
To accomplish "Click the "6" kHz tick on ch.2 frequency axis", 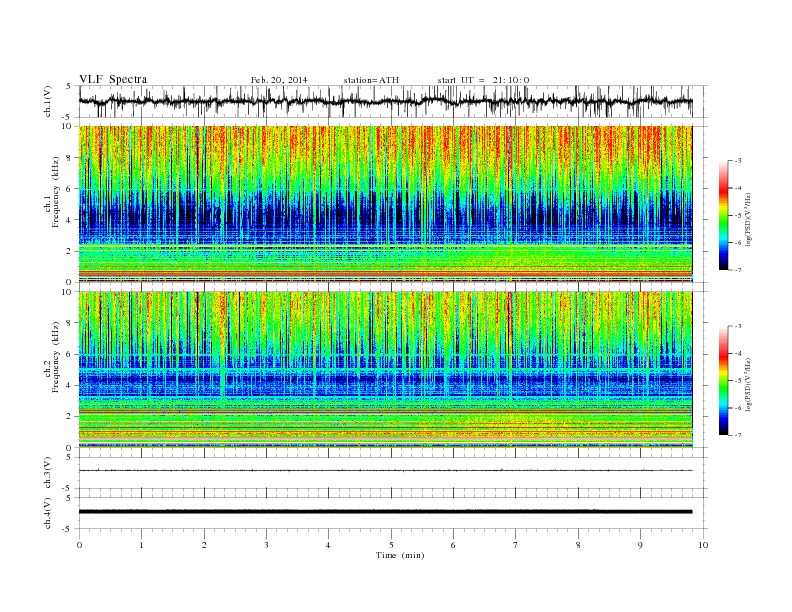I will [x=69, y=354].
